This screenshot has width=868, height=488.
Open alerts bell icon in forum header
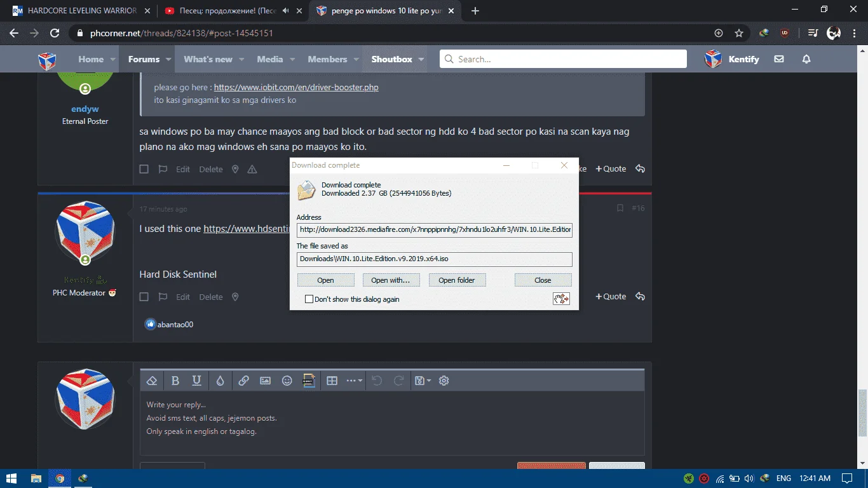click(806, 59)
